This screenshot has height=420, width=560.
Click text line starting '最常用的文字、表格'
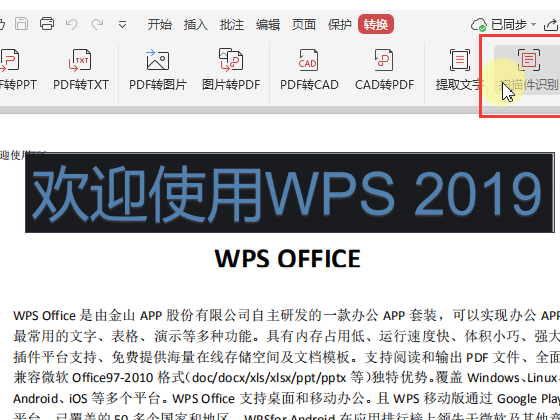(286, 336)
